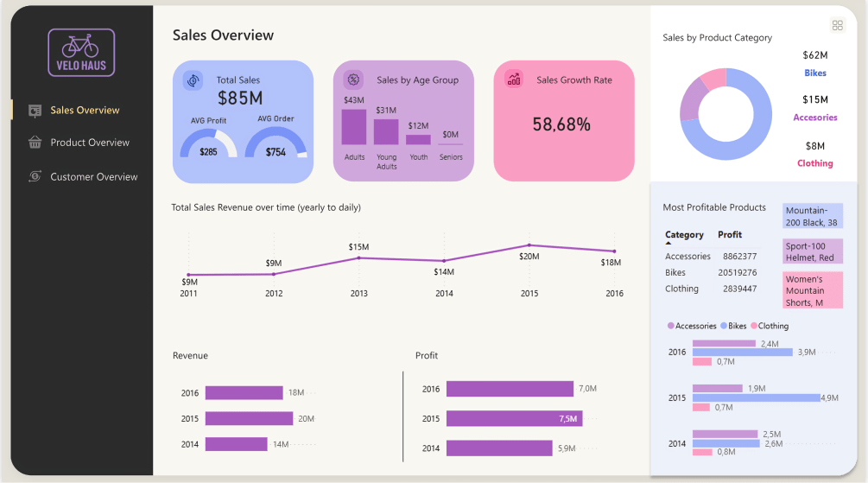Sort the table by the Category column header
This screenshot has width=868, height=483.
click(x=684, y=234)
